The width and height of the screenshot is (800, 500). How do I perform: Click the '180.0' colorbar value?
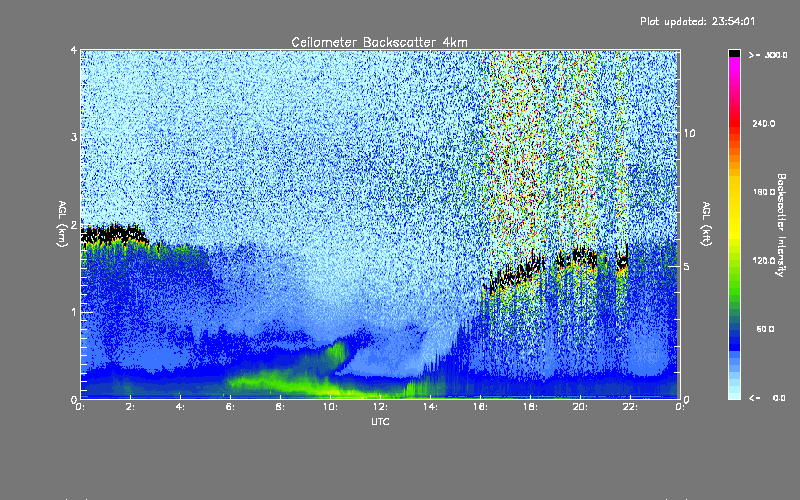[x=763, y=192]
